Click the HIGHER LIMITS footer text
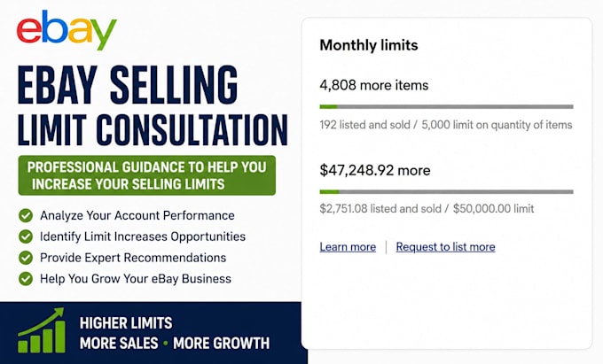The image size is (603, 364). (126, 323)
